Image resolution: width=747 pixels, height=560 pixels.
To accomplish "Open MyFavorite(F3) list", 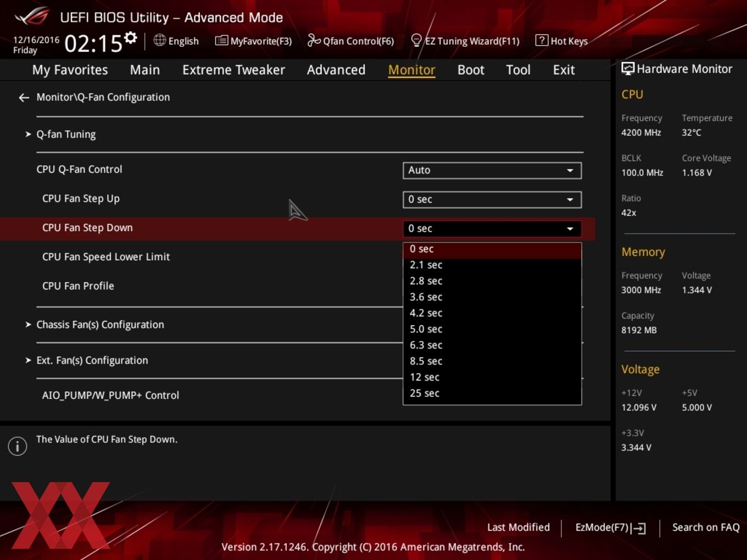I will point(253,41).
